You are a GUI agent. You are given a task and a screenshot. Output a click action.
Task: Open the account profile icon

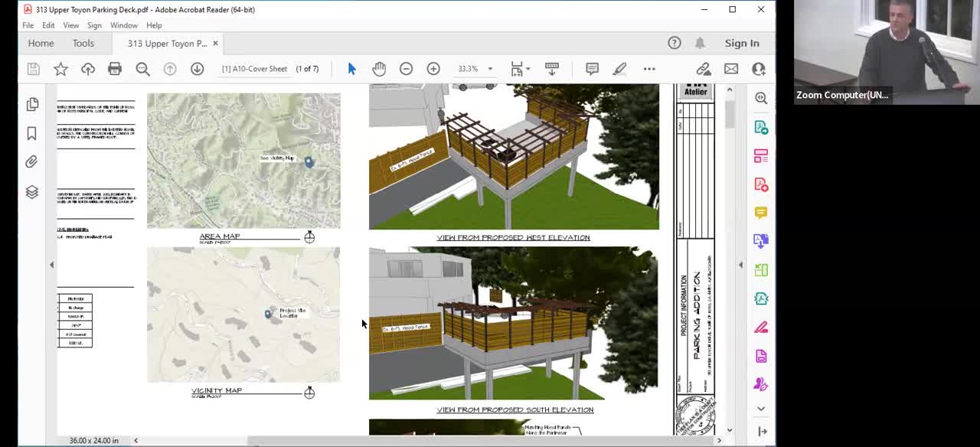tap(759, 69)
